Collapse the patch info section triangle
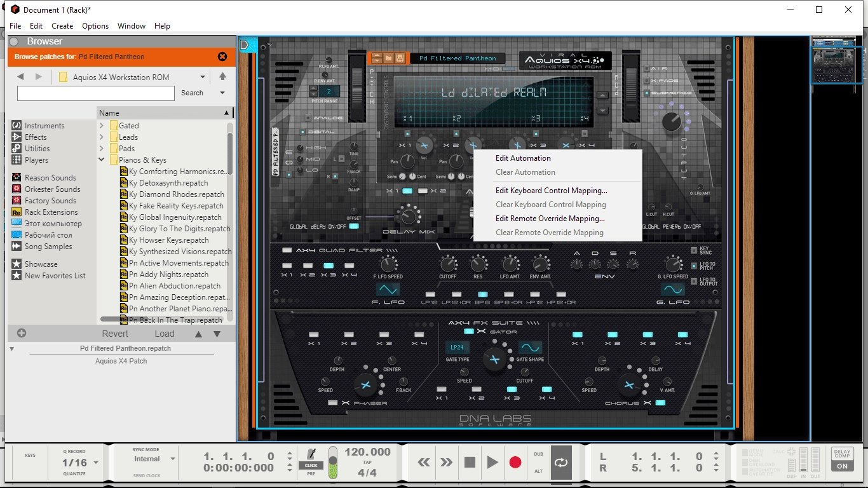 [11, 349]
